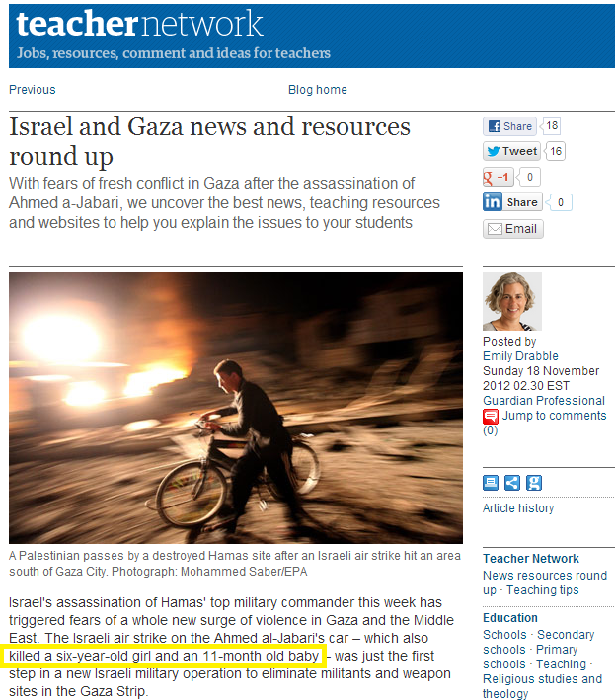Image resolution: width=615 pixels, height=700 pixels.
Task: Click the red comment bubble icon
Action: click(491, 416)
